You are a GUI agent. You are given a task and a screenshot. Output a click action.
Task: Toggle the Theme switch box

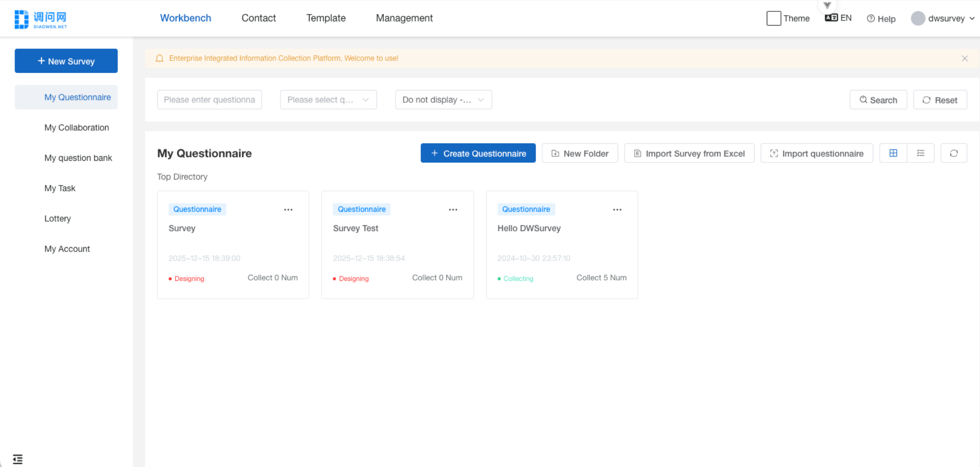coord(773,18)
